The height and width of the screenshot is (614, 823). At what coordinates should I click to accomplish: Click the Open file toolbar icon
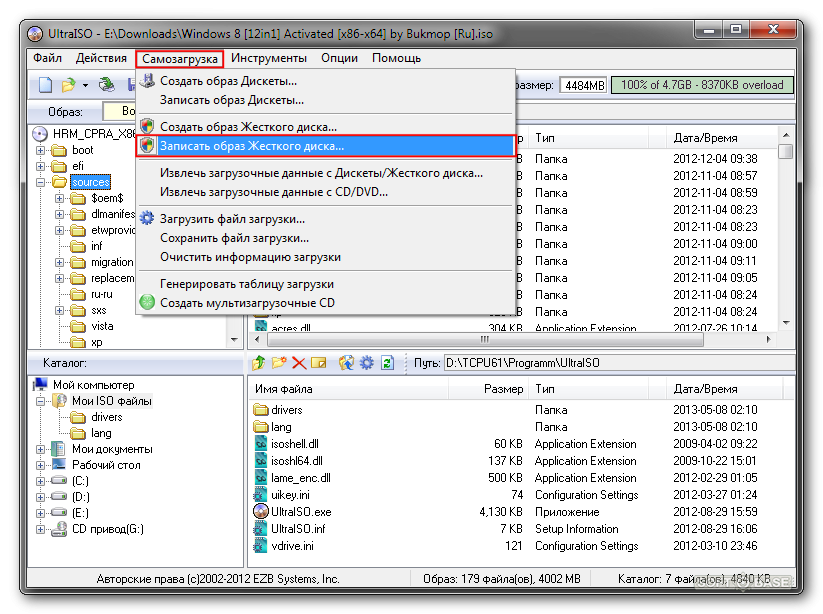point(68,85)
